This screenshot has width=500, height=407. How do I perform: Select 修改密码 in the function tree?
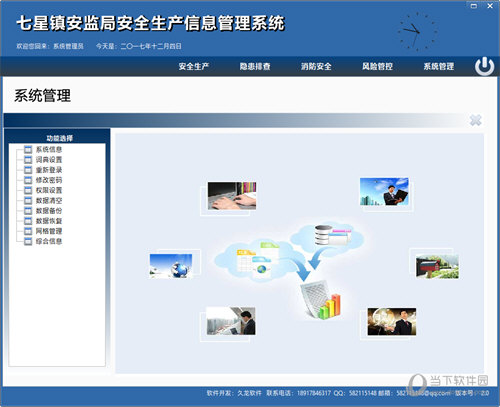(x=49, y=180)
